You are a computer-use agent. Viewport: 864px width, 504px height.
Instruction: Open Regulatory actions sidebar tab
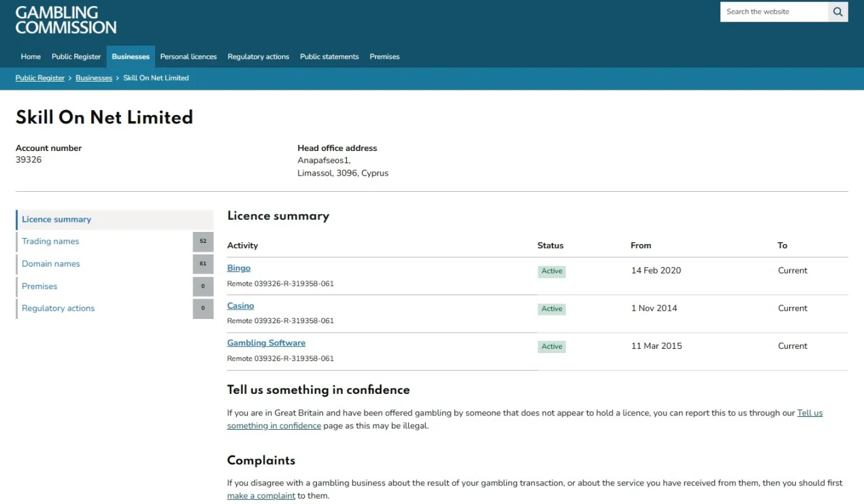point(114,308)
